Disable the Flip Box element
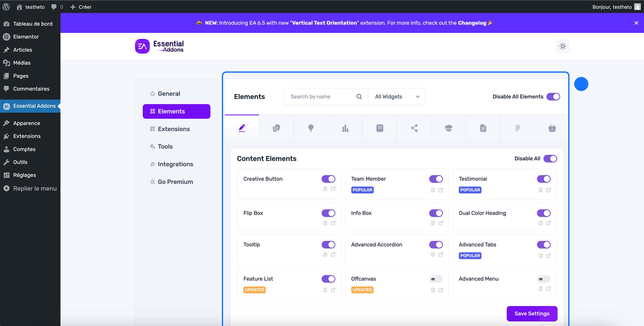644x326 pixels. 328,213
